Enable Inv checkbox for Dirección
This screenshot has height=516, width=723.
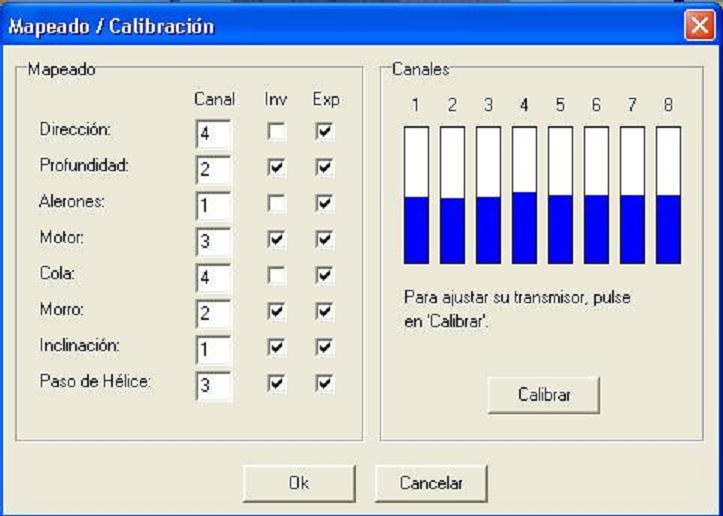[x=276, y=131]
